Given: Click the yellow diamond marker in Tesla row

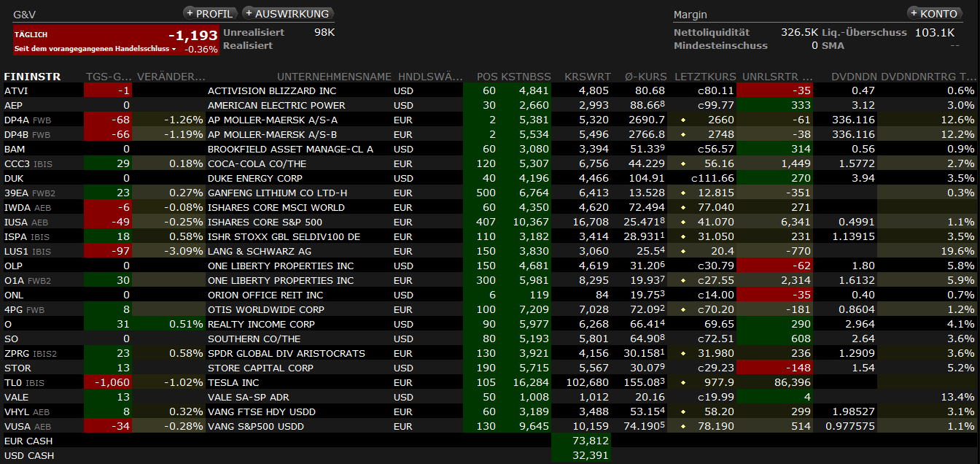Looking at the screenshot, I should coord(683,382).
